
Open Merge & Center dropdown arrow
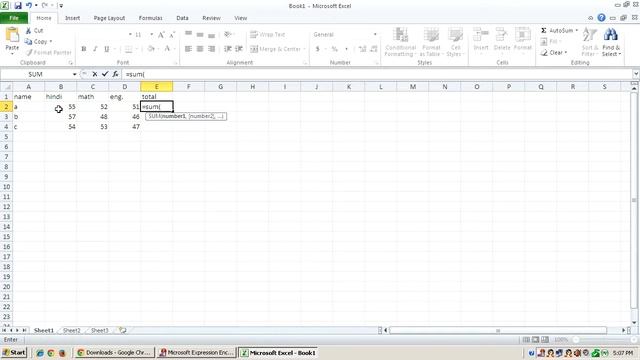tap(304, 49)
